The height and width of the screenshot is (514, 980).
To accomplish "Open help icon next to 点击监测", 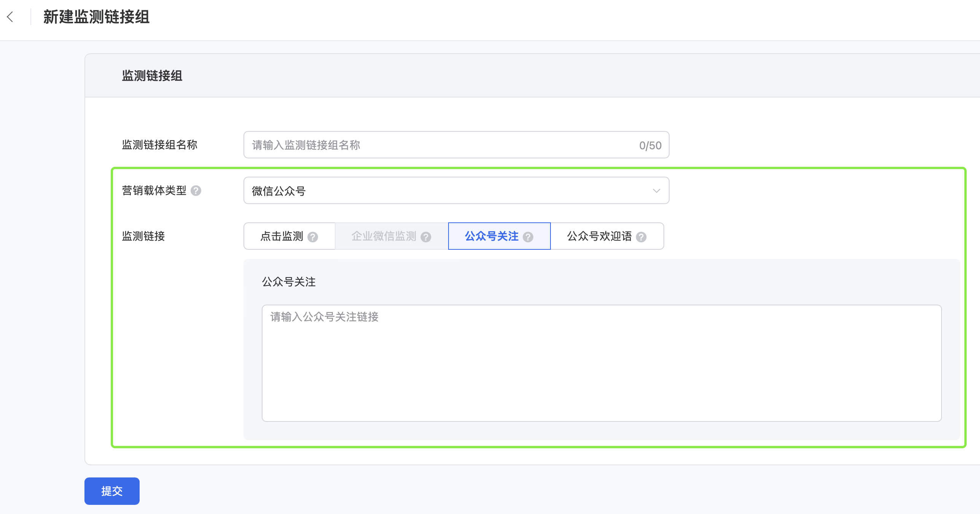I will pyautogui.click(x=313, y=237).
